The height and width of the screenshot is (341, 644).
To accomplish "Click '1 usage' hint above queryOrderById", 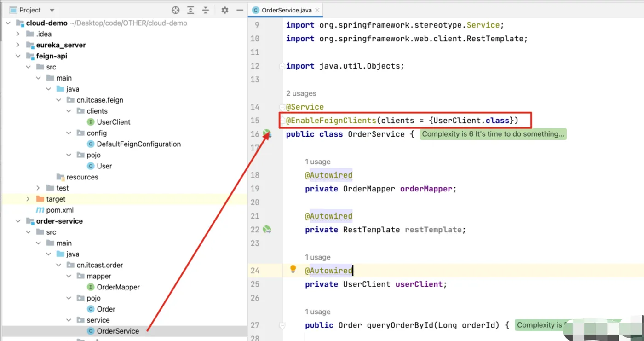I will click(x=318, y=312).
